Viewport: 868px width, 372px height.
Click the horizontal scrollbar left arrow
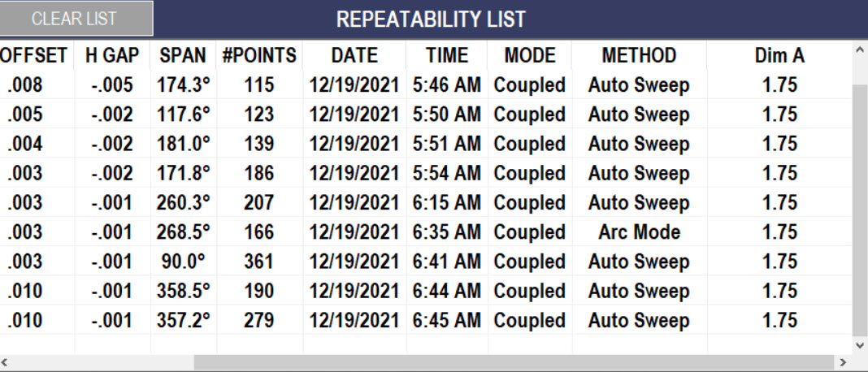[x=6, y=362]
